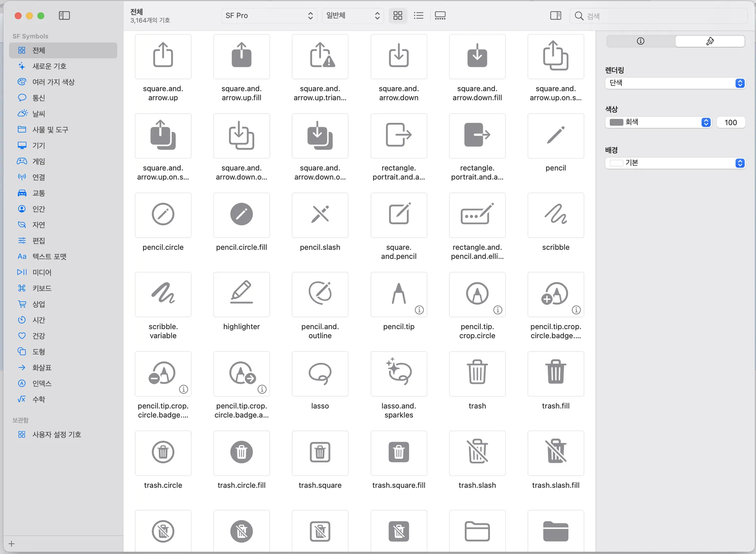Open the brush rendering inspector tab
The width and height of the screenshot is (756, 554).
709,41
